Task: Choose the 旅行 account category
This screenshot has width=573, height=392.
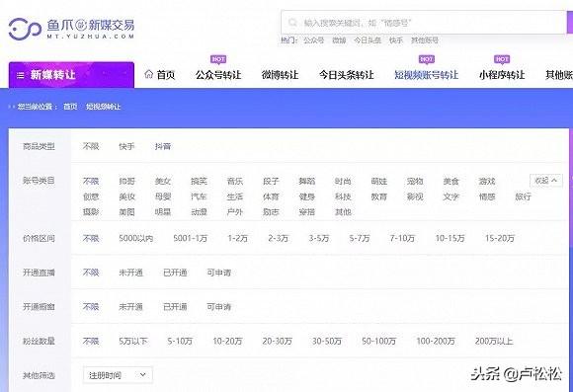Action: point(523,196)
